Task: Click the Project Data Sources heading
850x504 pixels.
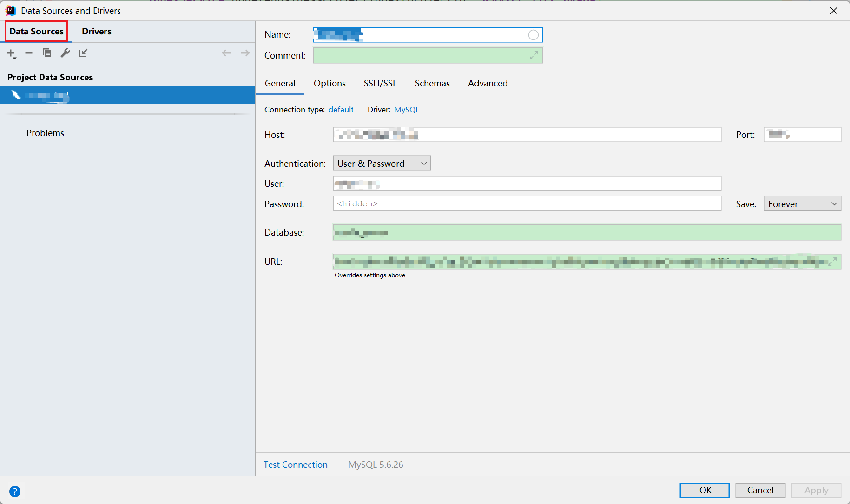Action: point(50,77)
